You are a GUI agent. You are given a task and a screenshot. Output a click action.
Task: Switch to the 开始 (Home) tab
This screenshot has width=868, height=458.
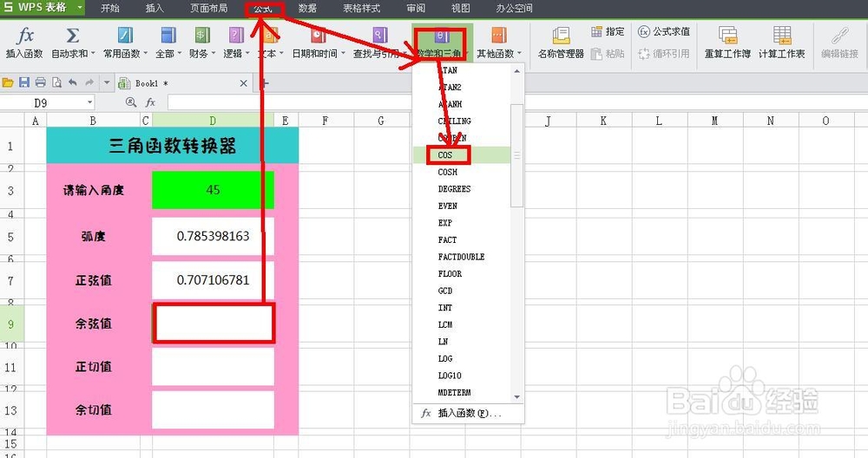110,8
